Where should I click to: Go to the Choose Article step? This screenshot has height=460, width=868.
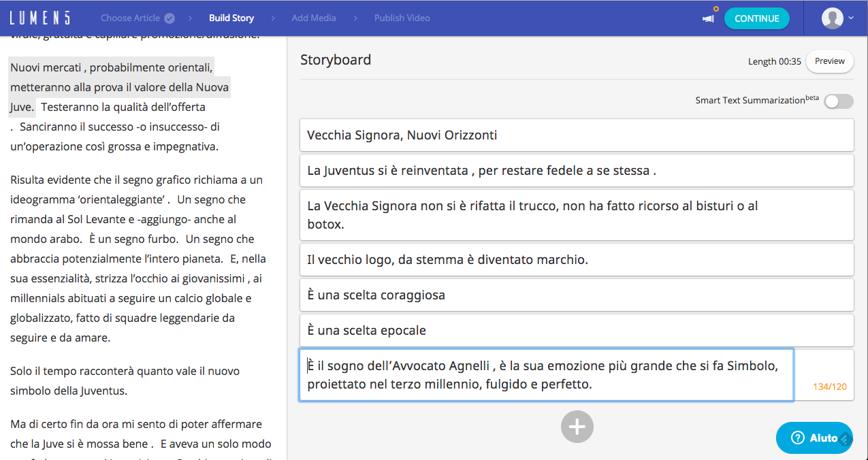[x=131, y=18]
